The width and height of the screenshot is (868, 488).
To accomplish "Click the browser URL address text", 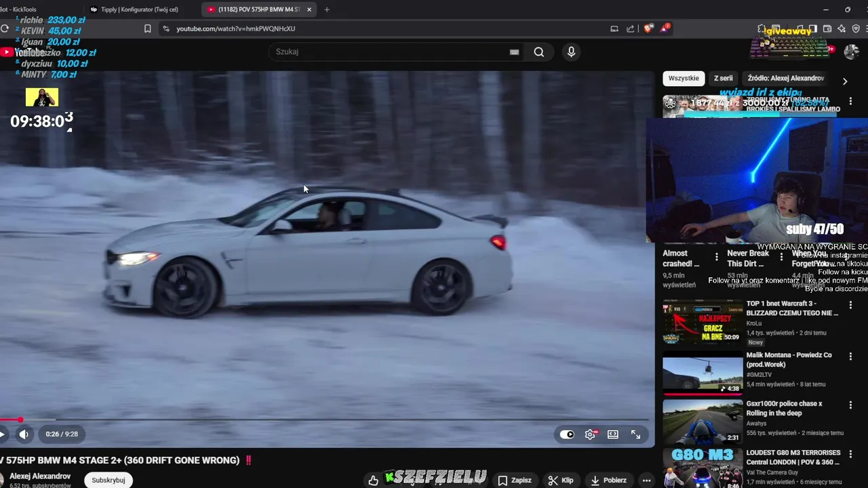I will [236, 28].
